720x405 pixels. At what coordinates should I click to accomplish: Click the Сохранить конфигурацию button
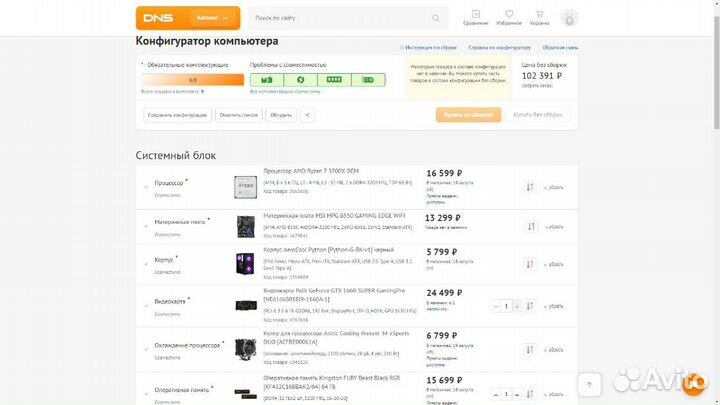[x=177, y=115]
